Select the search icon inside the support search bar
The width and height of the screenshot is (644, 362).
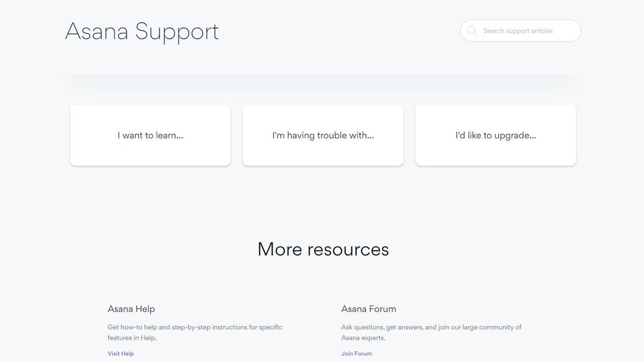coord(472,31)
